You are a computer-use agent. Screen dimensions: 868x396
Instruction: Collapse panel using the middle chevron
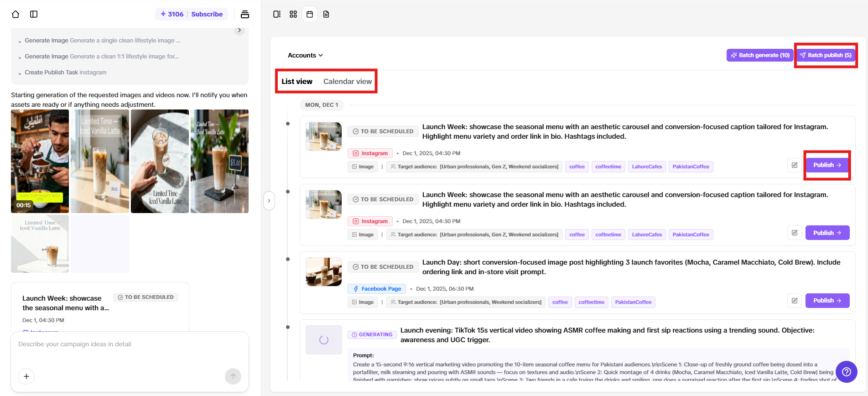click(269, 201)
